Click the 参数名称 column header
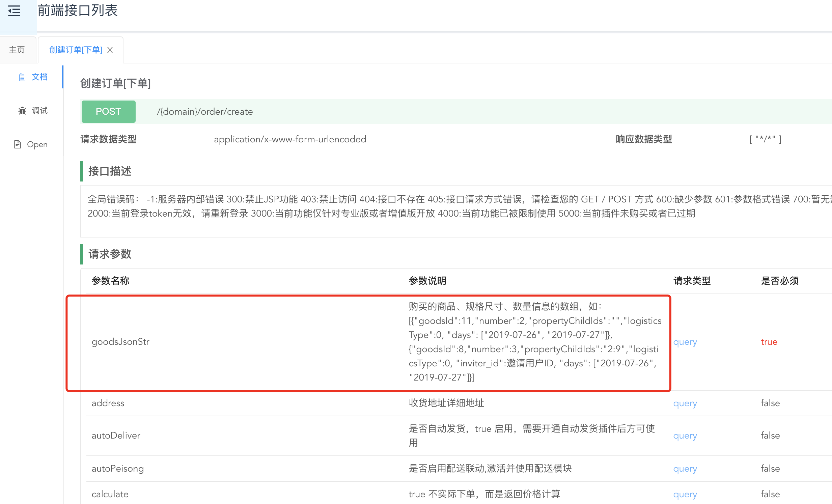This screenshot has width=832, height=504. pos(110,281)
